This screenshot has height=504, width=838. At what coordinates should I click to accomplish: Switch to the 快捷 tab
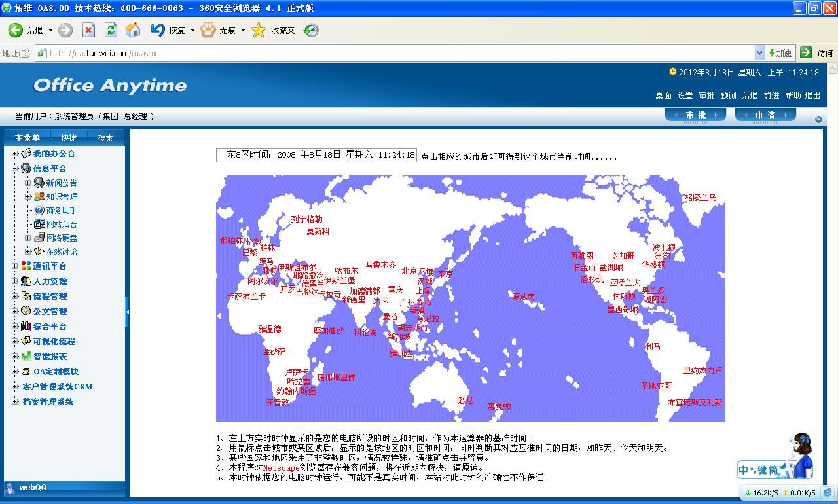tap(69, 137)
